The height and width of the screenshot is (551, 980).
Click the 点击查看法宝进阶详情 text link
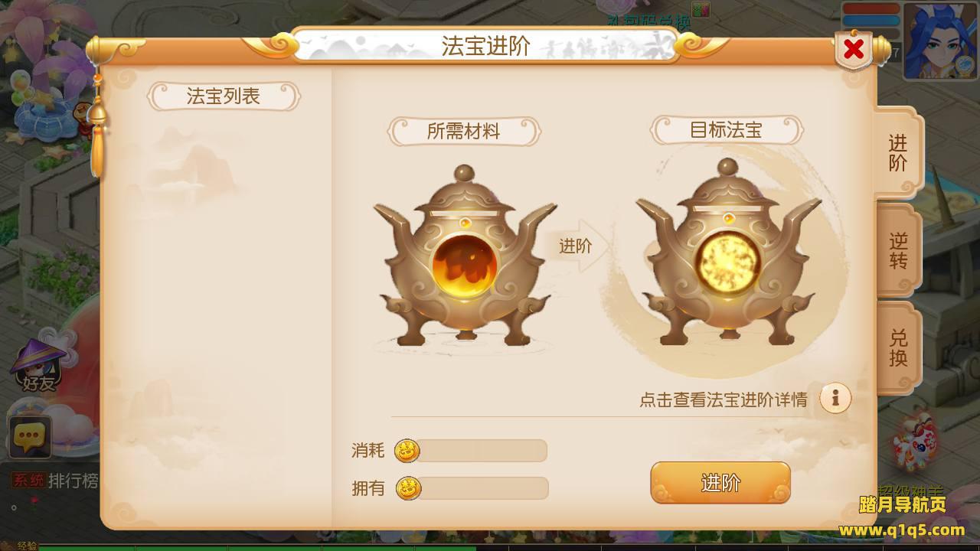coord(723,399)
